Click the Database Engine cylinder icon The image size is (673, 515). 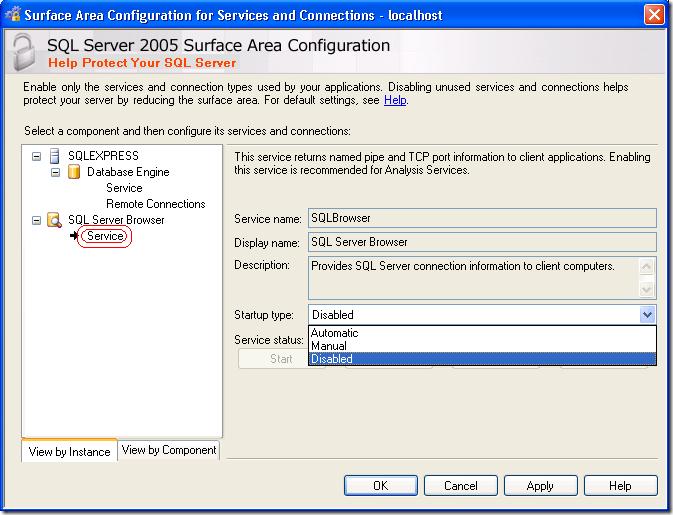pyautogui.click(x=74, y=172)
